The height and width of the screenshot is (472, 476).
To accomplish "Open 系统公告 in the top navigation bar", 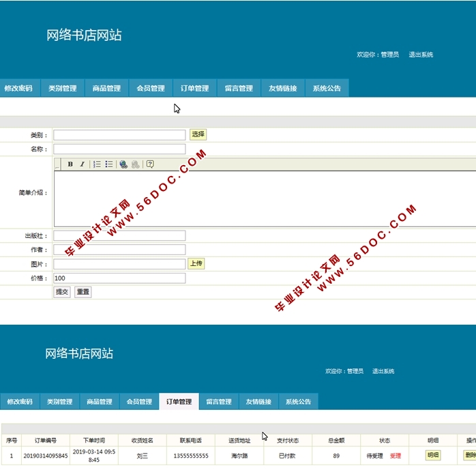I will click(x=327, y=88).
